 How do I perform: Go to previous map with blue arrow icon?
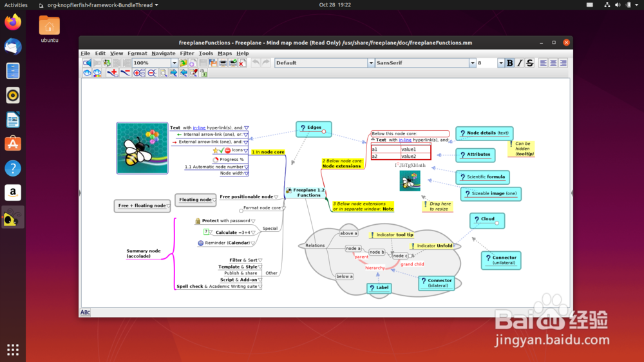[87, 63]
